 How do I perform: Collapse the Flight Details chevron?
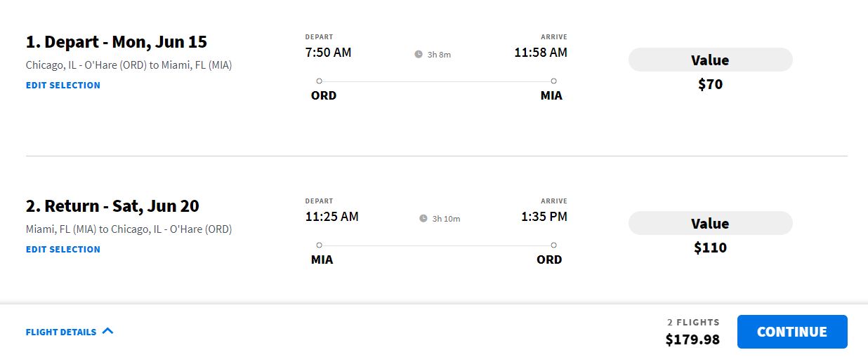pos(107,331)
